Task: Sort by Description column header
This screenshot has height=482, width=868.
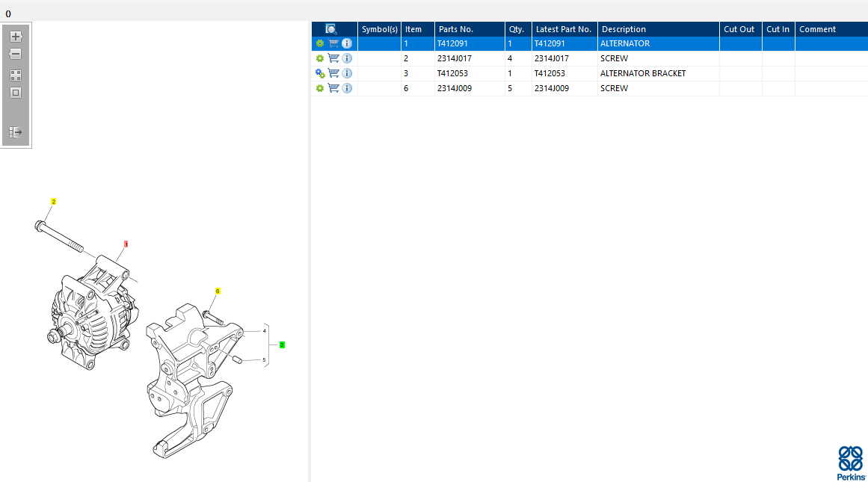Action: click(659, 29)
